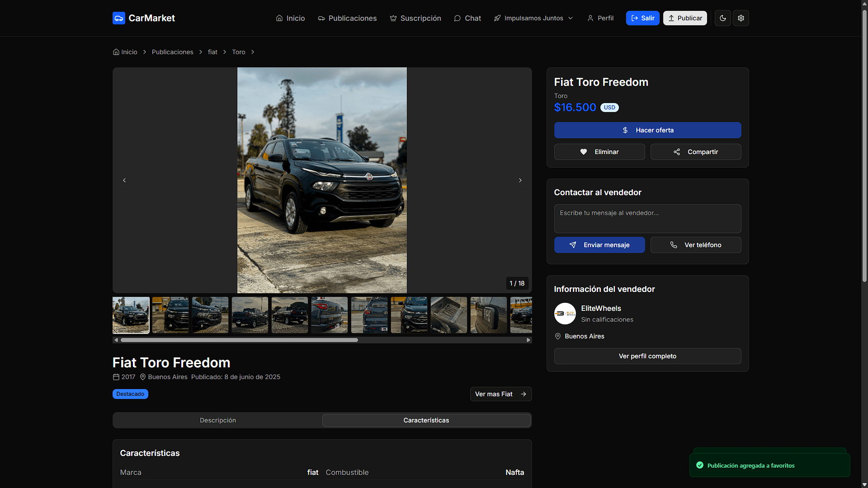Screen dimensions: 868x488
Task: Click the green check icon in toast
Action: point(700,465)
